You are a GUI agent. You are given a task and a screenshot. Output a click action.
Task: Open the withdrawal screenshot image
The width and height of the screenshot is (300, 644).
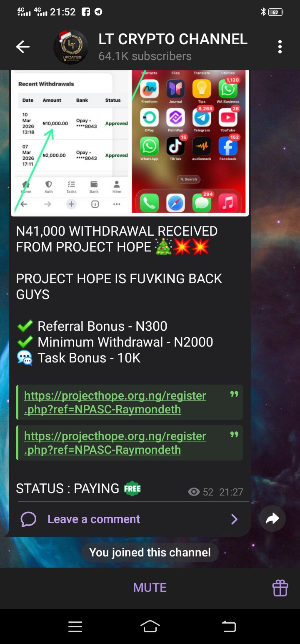pos(130,143)
